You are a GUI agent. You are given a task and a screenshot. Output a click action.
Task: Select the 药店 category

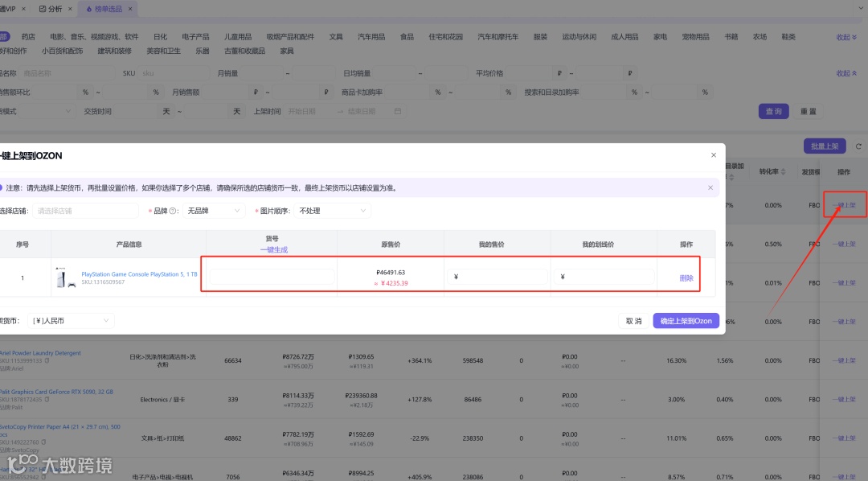click(x=28, y=36)
